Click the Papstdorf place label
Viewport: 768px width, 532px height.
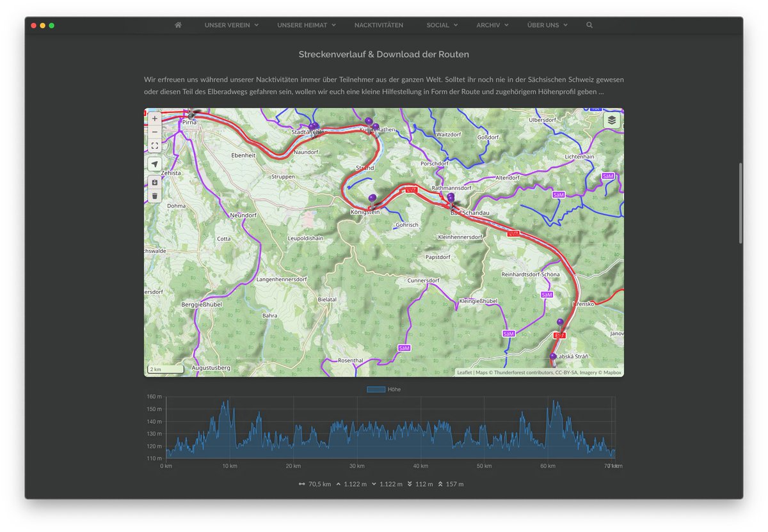pos(438,257)
